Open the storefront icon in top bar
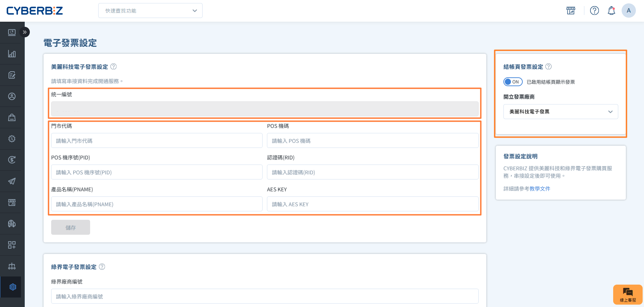Screen dimensions: 644x307 coord(571,11)
